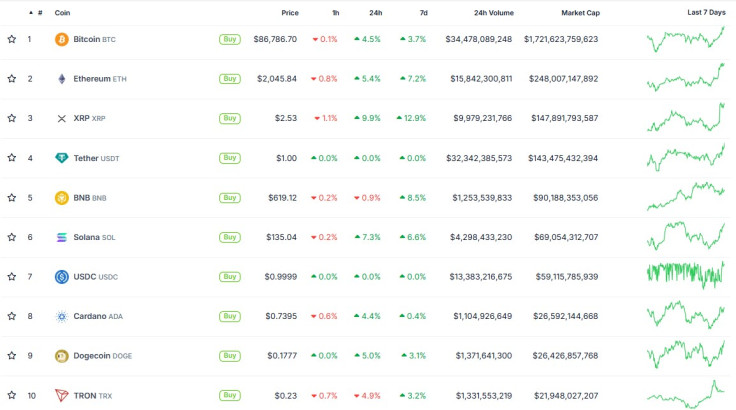Favorite BNB using its star
This screenshot has height=410, width=736.
point(12,197)
